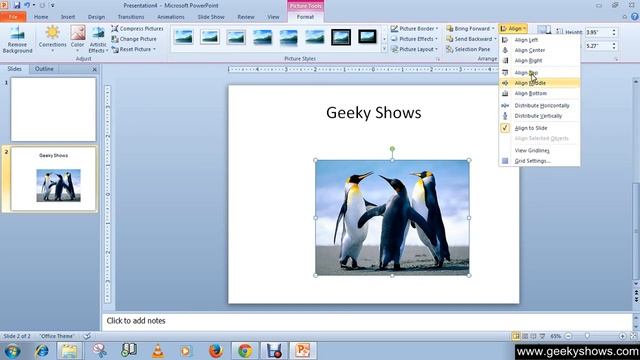Open Firefox from taskbar

pyautogui.click(x=216, y=351)
